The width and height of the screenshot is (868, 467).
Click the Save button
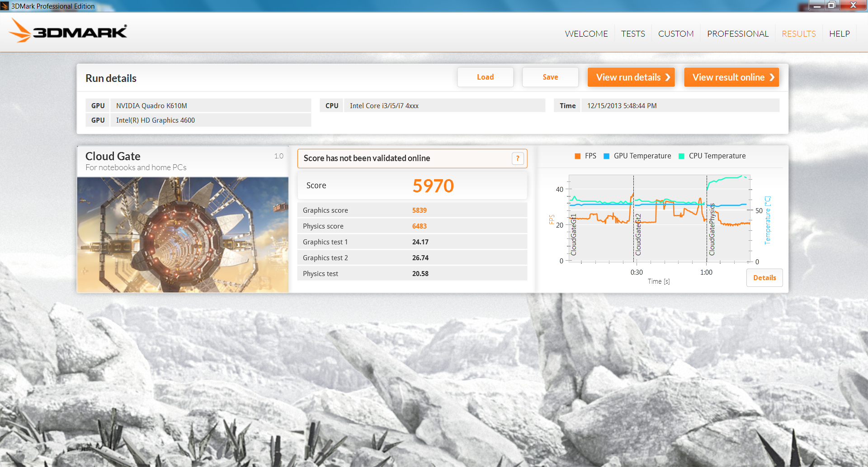point(550,77)
